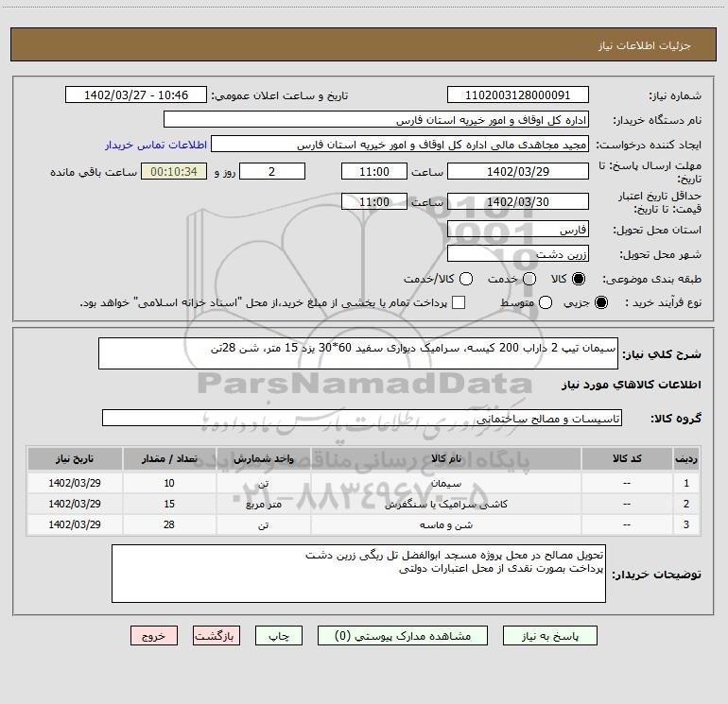
Task: Click the خروج exit button
Action: click(154, 636)
